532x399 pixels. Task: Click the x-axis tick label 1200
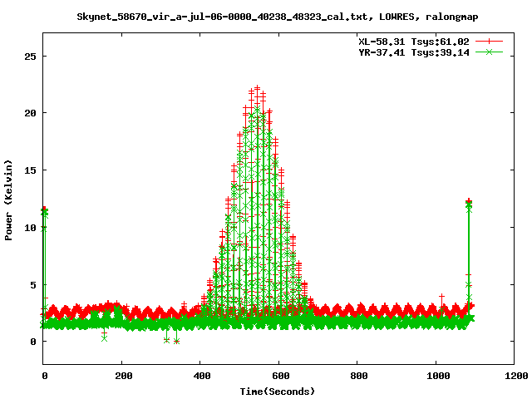pos(516,376)
